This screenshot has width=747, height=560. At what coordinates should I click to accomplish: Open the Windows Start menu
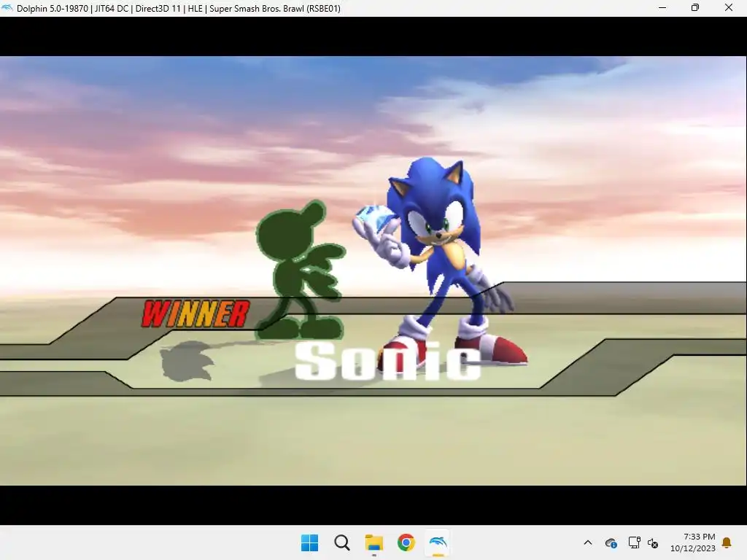point(309,542)
